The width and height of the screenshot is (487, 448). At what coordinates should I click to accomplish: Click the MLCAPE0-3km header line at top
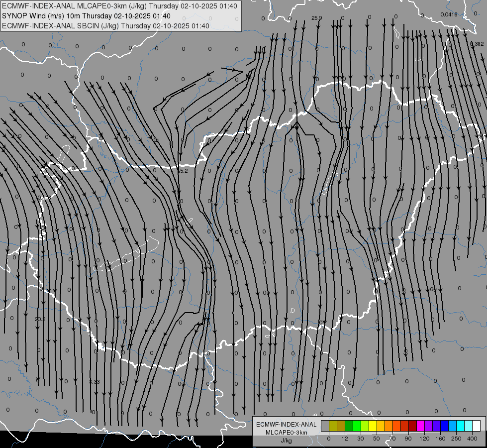tap(119, 6)
